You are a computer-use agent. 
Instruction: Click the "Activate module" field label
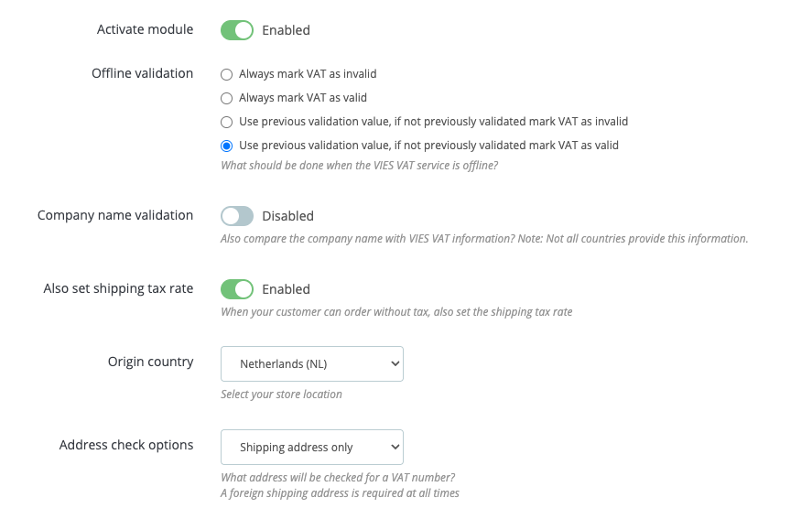145,29
